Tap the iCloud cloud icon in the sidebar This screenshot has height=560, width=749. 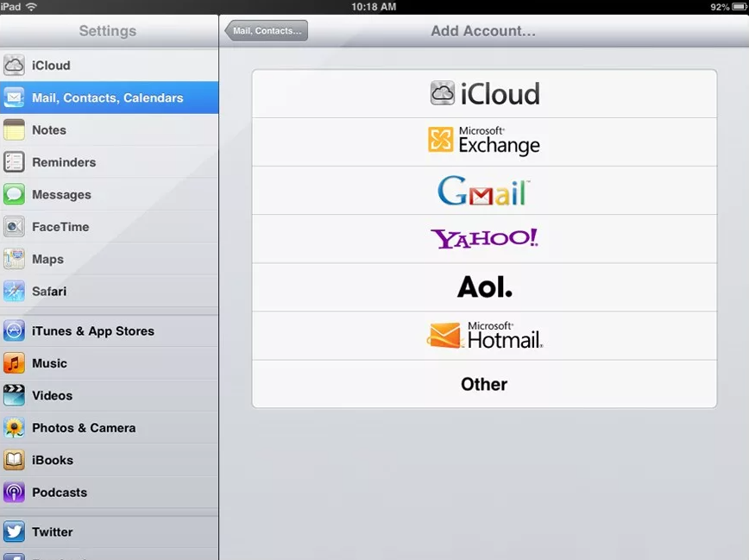(14, 65)
